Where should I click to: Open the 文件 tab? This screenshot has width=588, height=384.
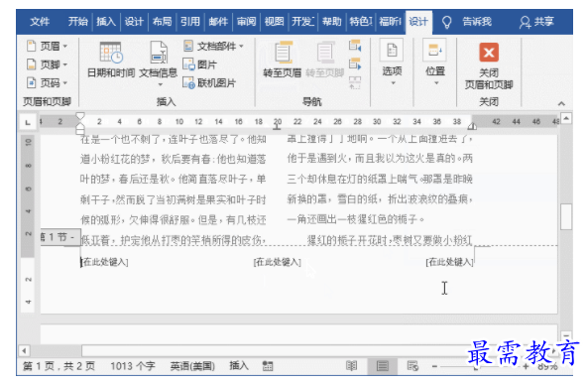click(40, 22)
